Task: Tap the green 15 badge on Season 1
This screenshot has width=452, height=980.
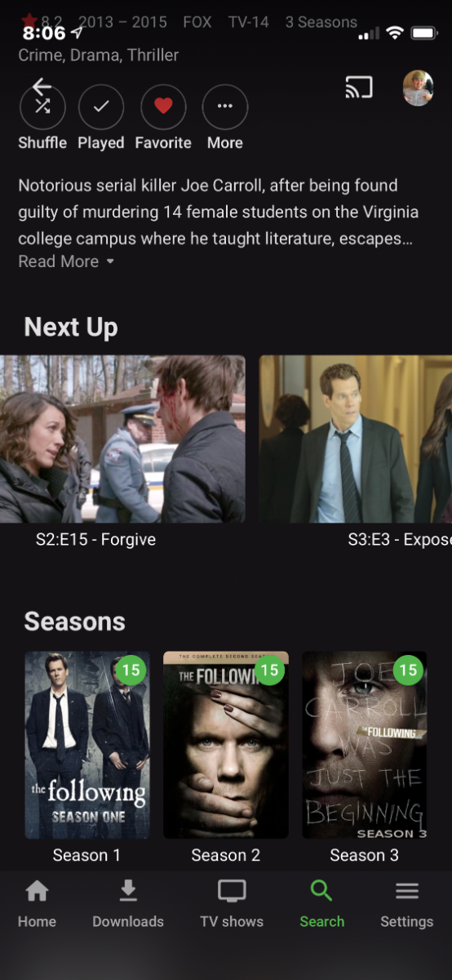Action: 131,670
